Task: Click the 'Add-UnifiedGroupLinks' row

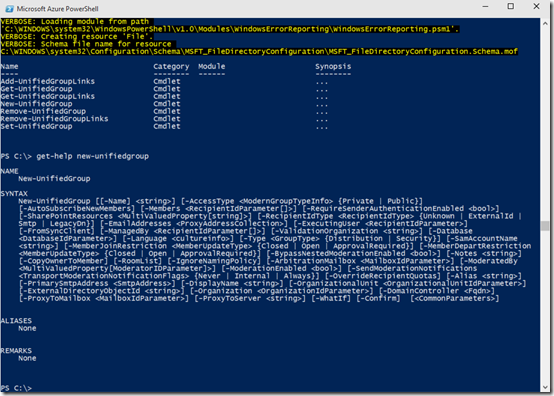Action: point(164,81)
